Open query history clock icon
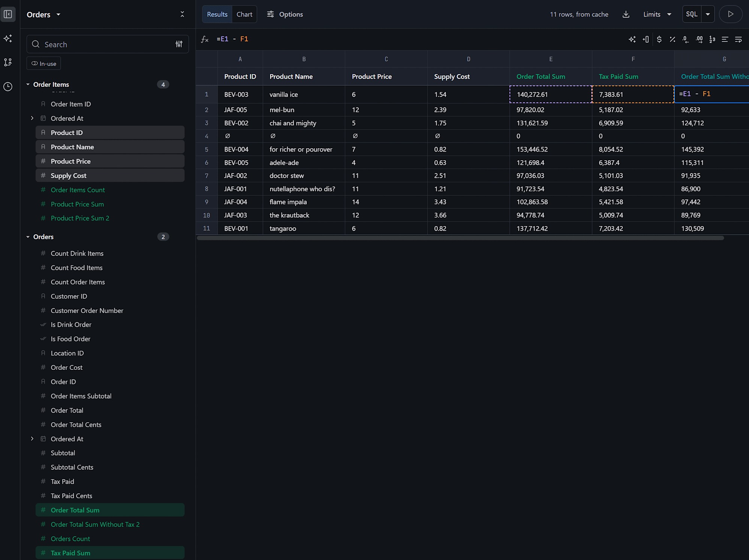 [x=8, y=87]
